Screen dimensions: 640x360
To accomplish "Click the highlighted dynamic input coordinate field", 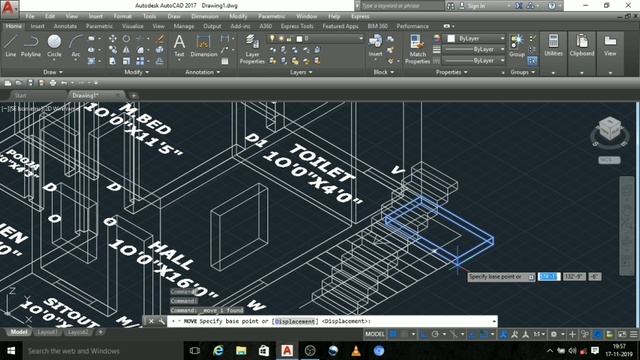I will click(549, 277).
